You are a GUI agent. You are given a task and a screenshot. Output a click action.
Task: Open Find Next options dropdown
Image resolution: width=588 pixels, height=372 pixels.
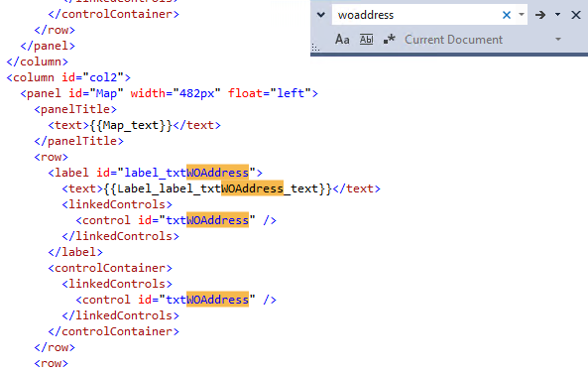pos(557,15)
